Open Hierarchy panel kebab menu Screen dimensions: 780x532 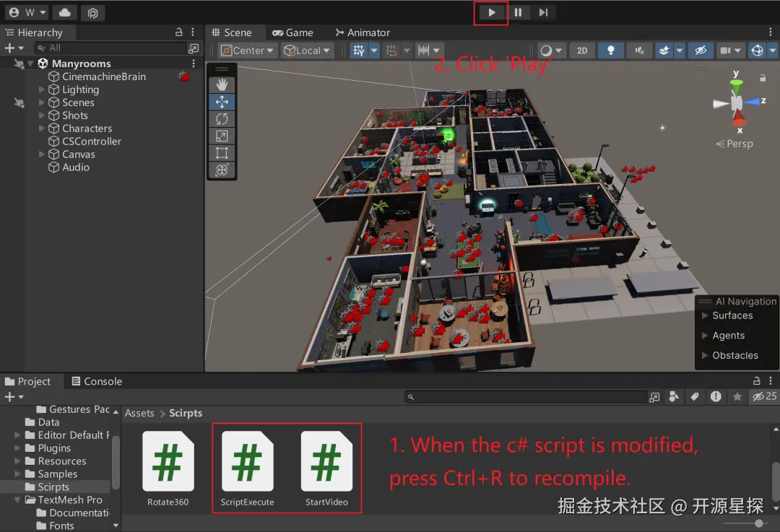193,32
